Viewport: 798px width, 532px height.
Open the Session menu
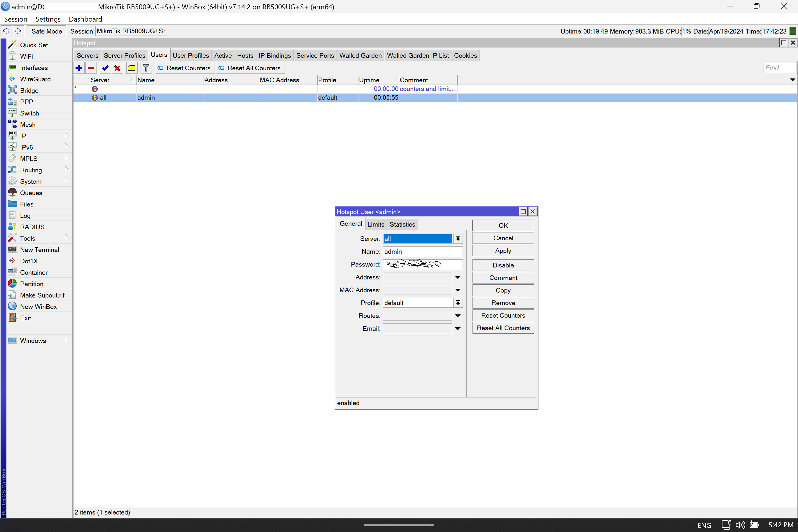pyautogui.click(x=16, y=19)
